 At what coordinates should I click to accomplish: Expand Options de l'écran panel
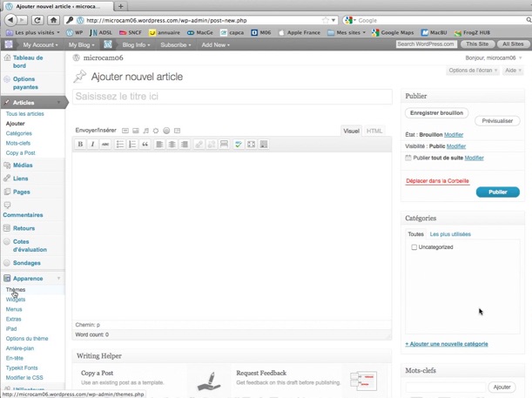coord(472,71)
